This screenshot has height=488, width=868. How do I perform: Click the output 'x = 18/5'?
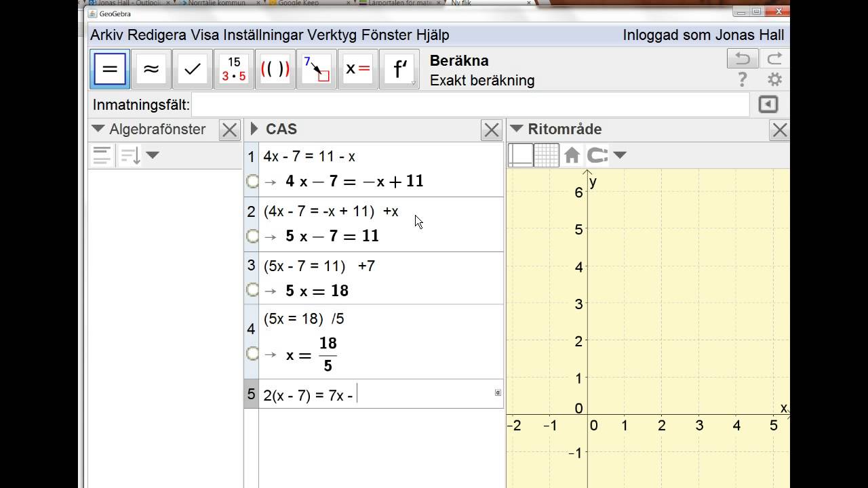tap(311, 354)
